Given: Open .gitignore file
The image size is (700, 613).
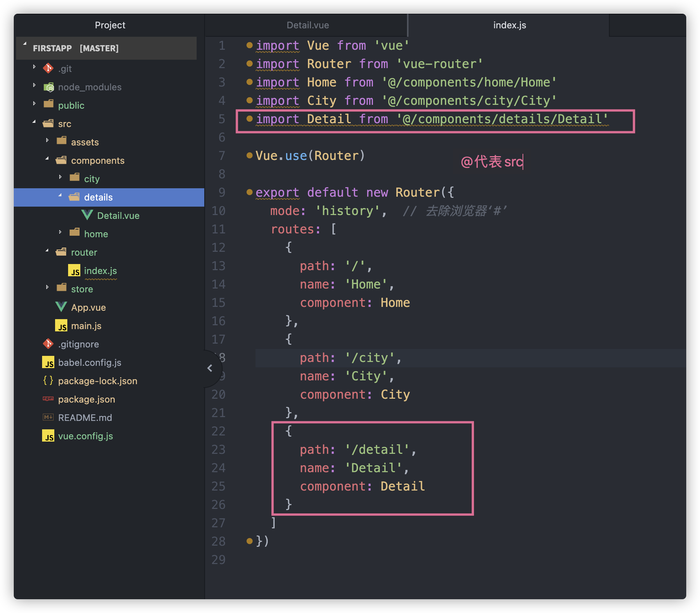Looking at the screenshot, I should tap(78, 344).
